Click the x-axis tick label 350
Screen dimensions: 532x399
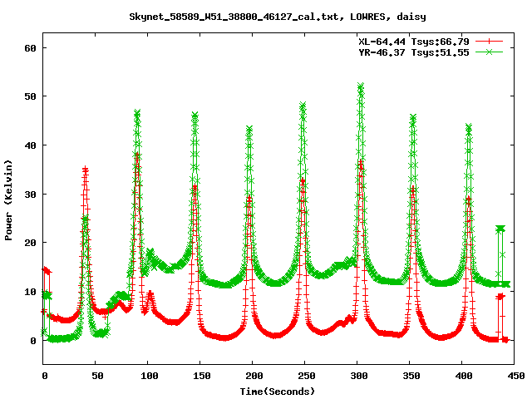pyautogui.click(x=411, y=376)
